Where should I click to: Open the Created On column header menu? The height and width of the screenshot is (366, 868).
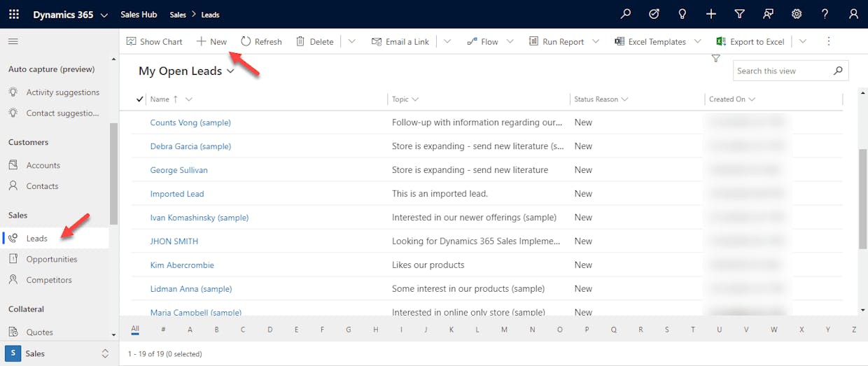coord(732,99)
